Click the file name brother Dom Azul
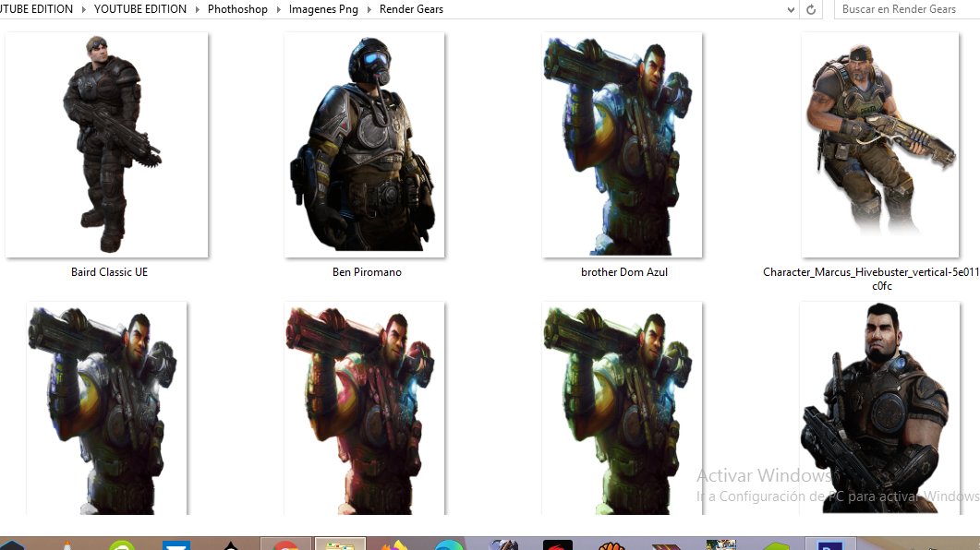The image size is (980, 550). point(624,272)
